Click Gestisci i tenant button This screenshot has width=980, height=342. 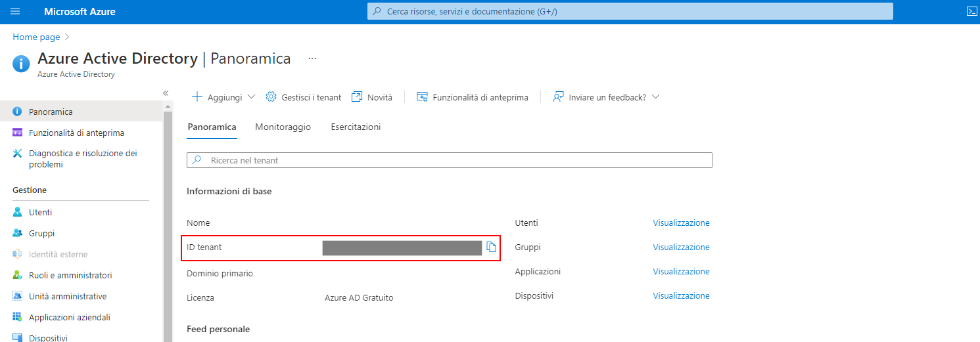304,97
